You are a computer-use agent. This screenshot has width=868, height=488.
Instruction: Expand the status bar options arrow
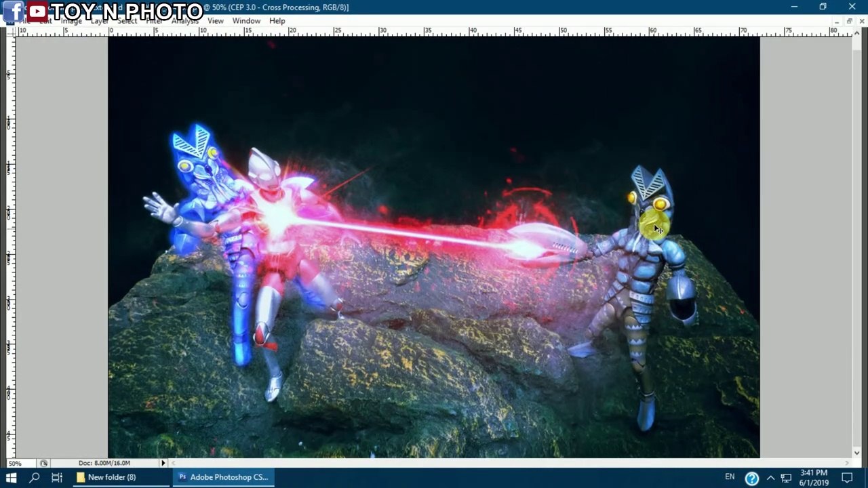(163, 463)
